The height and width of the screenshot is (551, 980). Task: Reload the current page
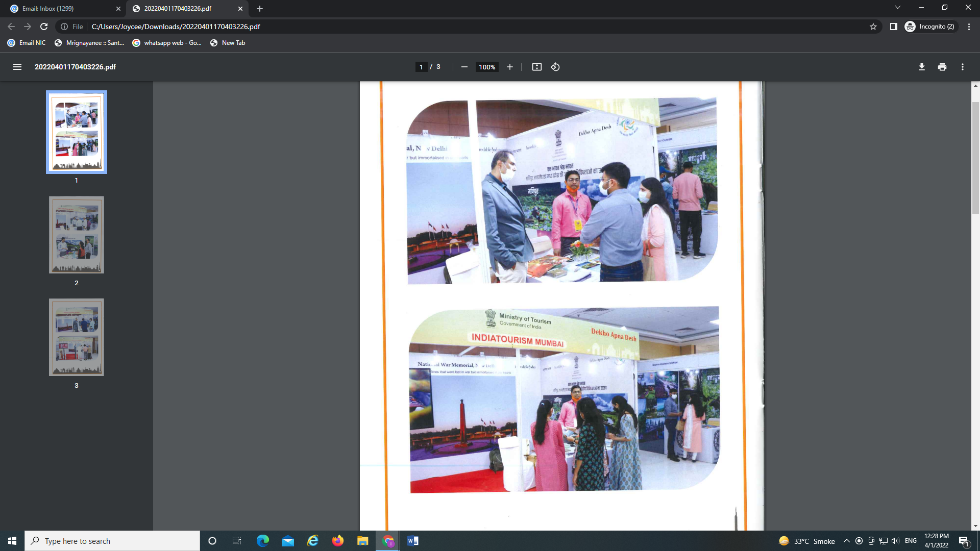(44, 27)
